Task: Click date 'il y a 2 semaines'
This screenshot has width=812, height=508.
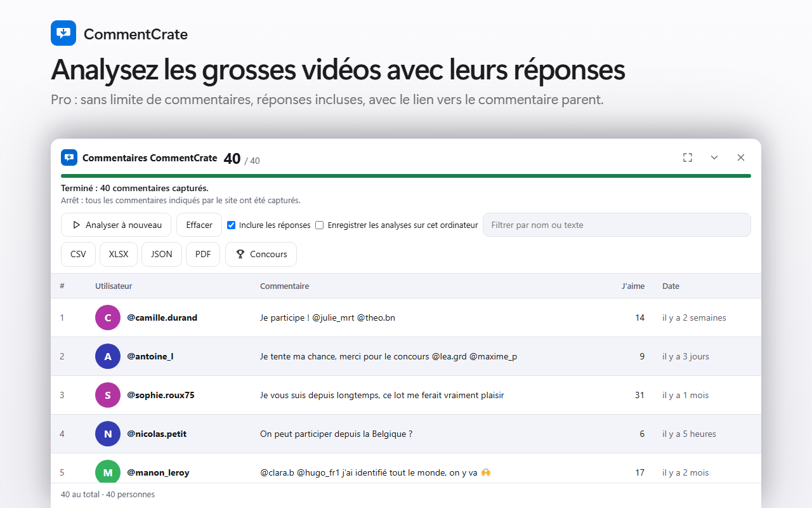Action: click(x=694, y=317)
